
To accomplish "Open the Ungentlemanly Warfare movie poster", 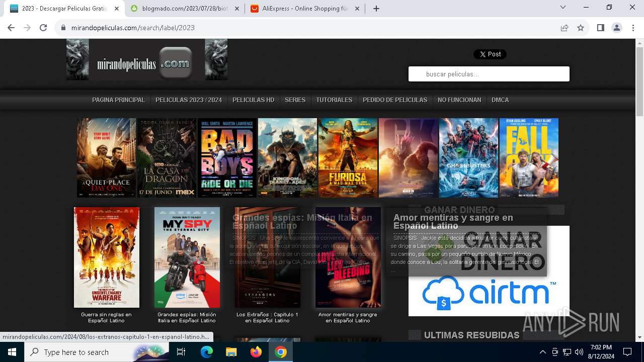I will 107,257.
